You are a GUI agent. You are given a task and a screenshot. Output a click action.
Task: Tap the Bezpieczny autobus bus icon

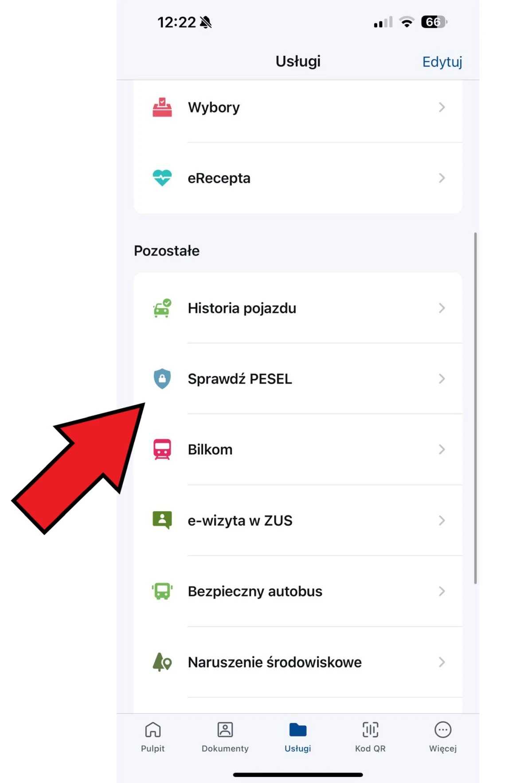[162, 591]
